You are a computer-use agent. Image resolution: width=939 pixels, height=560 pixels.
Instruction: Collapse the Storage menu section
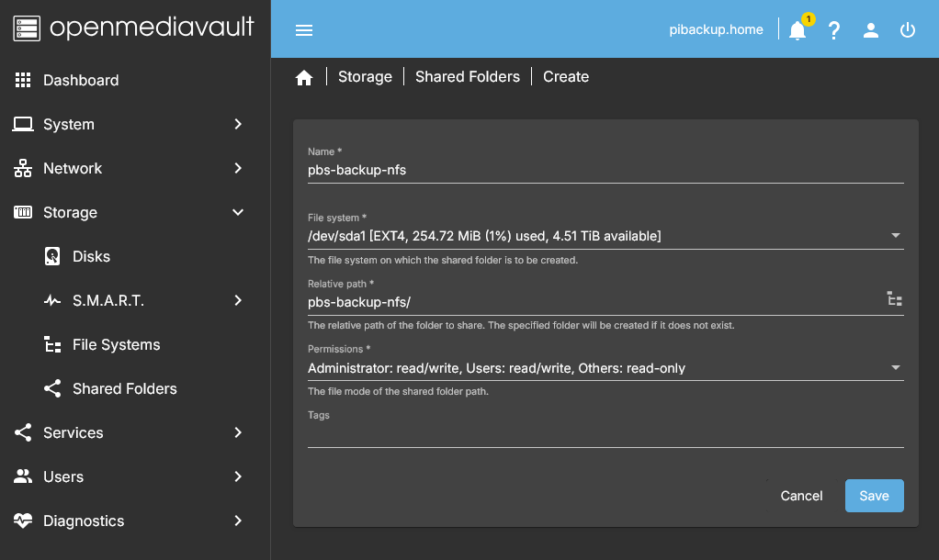click(x=129, y=212)
